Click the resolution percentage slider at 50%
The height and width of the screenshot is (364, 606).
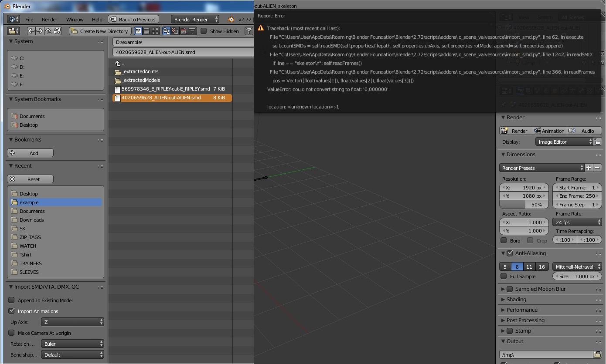tap(524, 205)
